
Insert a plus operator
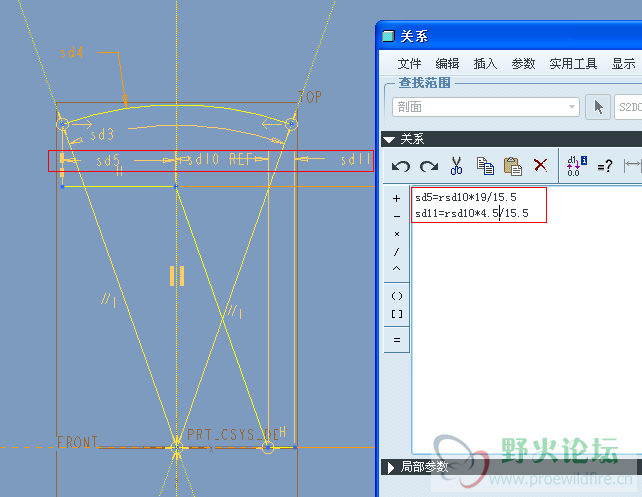click(396, 199)
